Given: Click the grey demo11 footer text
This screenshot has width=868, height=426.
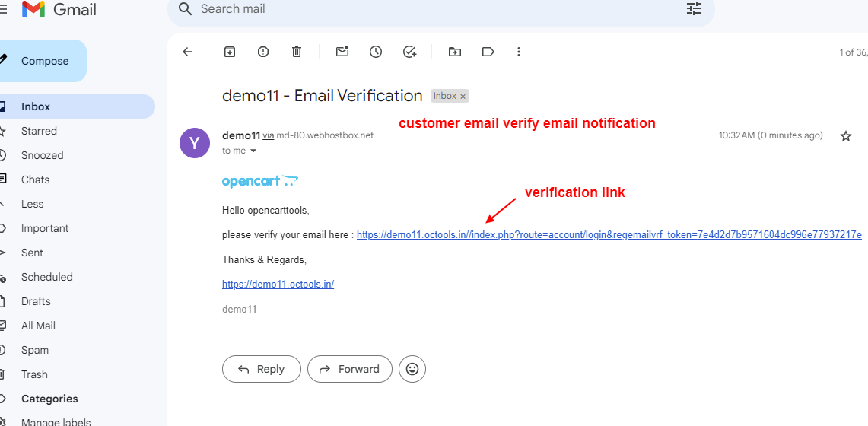Looking at the screenshot, I should [x=239, y=310].
